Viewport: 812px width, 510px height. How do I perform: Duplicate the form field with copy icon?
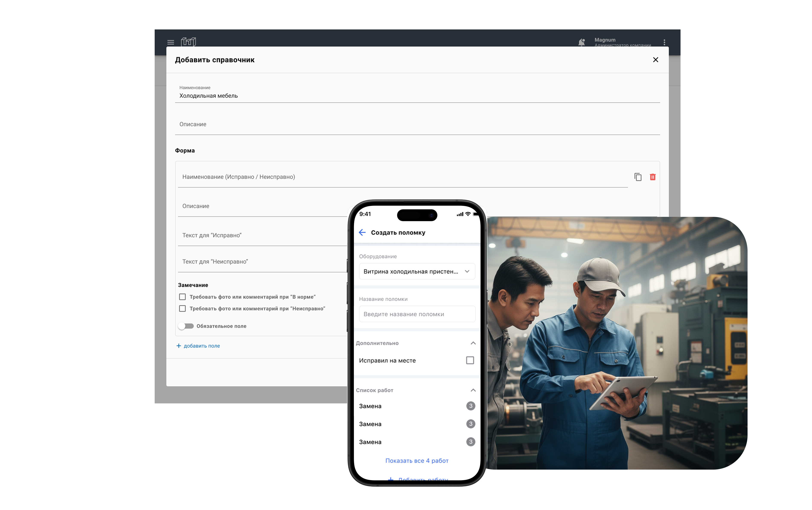(638, 177)
